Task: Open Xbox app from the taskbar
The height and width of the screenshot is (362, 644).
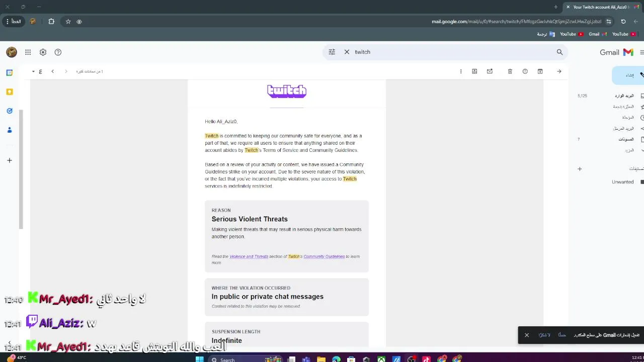Action: pyautogui.click(x=381, y=359)
